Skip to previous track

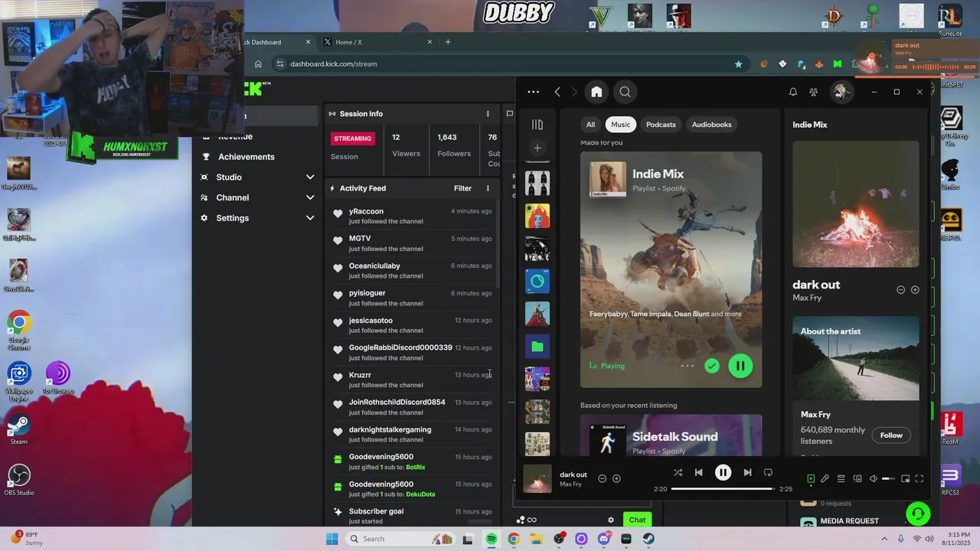pos(698,473)
